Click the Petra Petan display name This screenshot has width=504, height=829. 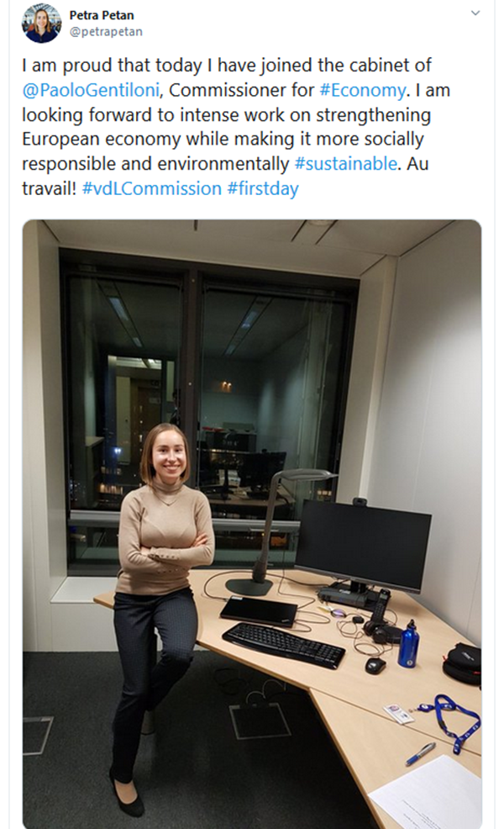102,15
